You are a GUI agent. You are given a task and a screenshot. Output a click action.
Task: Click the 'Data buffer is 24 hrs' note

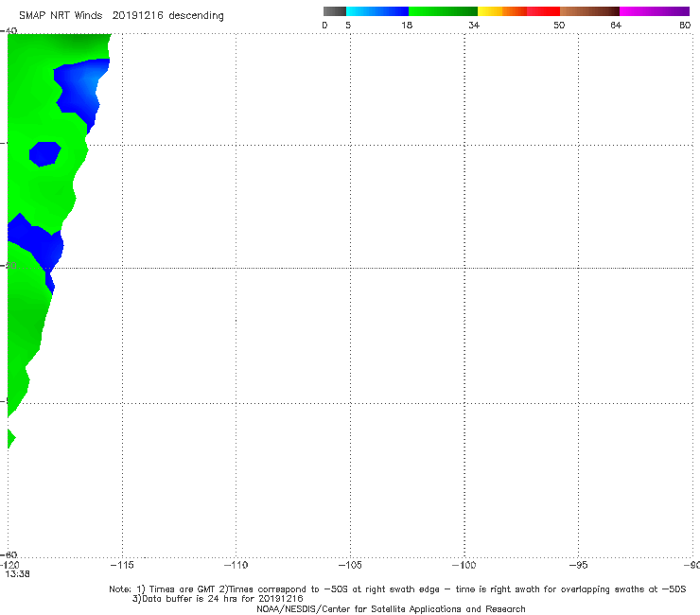click(218, 599)
